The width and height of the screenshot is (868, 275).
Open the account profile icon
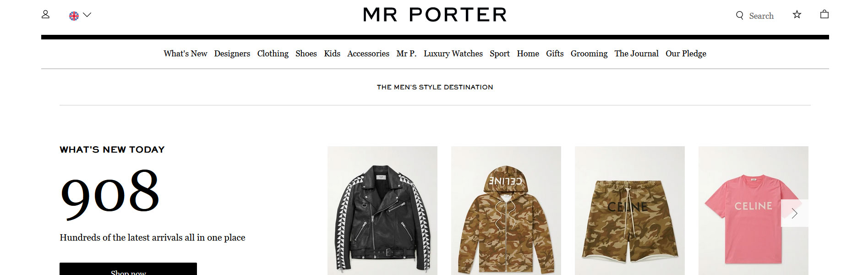pyautogui.click(x=45, y=15)
